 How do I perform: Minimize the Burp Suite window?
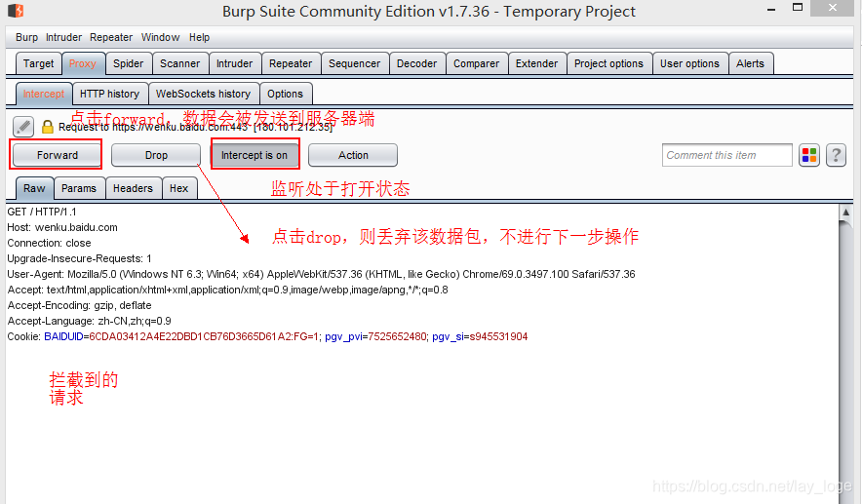(x=771, y=10)
